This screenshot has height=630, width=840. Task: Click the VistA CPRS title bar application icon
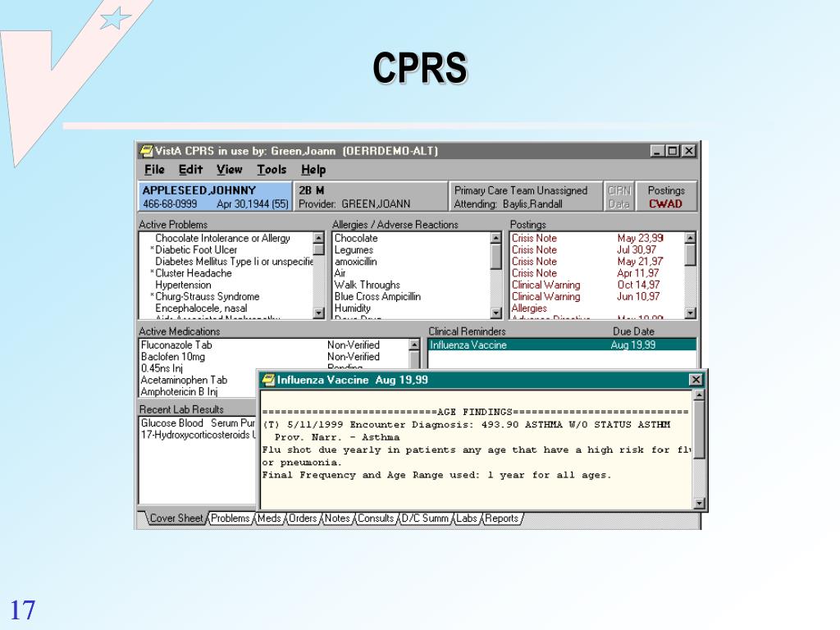(146, 151)
